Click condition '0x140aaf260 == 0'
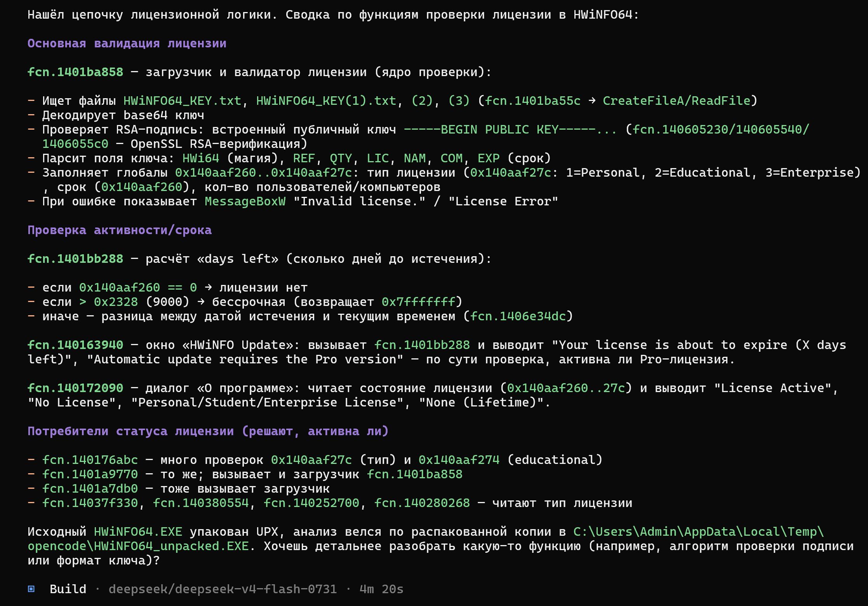This screenshot has width=868, height=606. pos(138,288)
